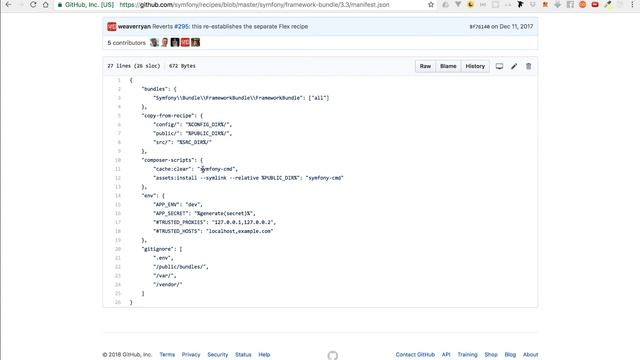Click the "#TRUSTED_HOSTS" line text
640x360 pixels.
point(213,231)
